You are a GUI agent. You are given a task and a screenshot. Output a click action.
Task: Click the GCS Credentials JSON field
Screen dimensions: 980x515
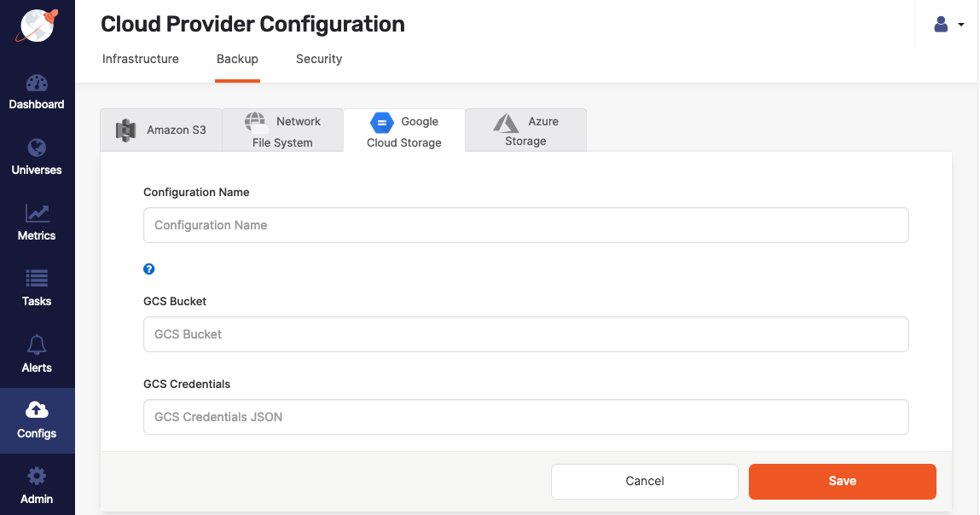click(525, 417)
